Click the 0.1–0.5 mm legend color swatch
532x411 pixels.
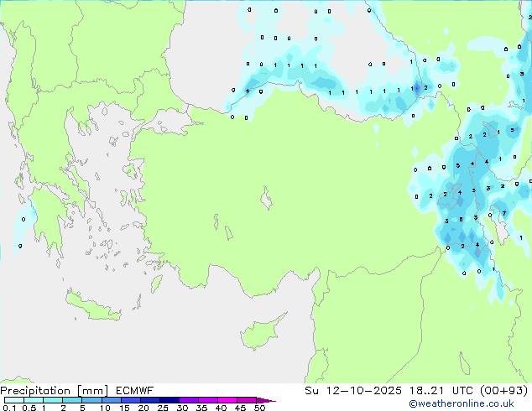[x=14, y=400]
